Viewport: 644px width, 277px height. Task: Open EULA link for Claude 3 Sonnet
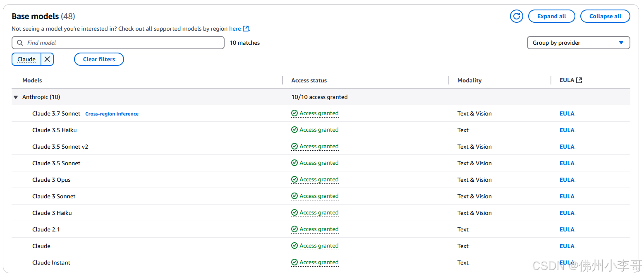(x=567, y=196)
